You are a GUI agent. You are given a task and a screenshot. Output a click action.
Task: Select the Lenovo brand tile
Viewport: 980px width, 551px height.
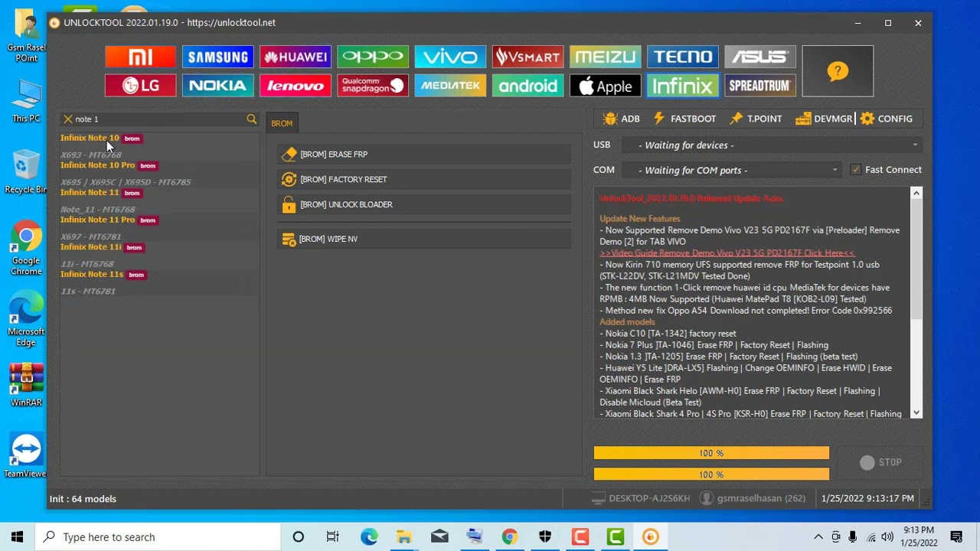(295, 86)
